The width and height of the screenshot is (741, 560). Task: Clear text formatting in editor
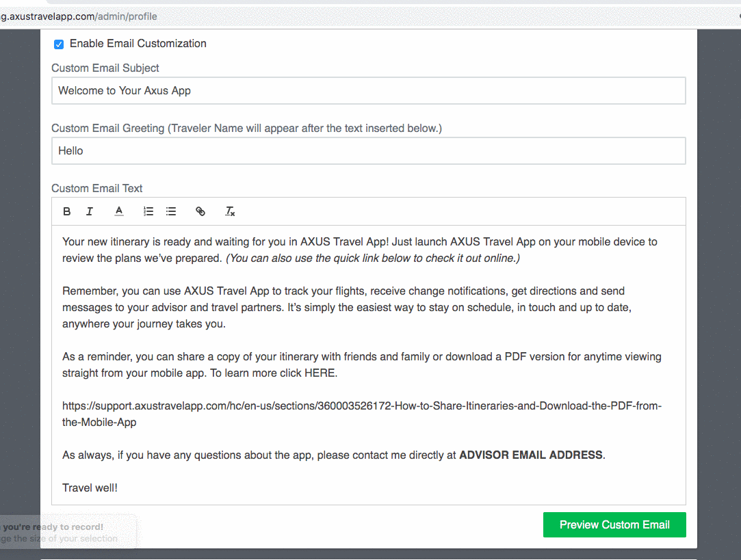coord(230,211)
